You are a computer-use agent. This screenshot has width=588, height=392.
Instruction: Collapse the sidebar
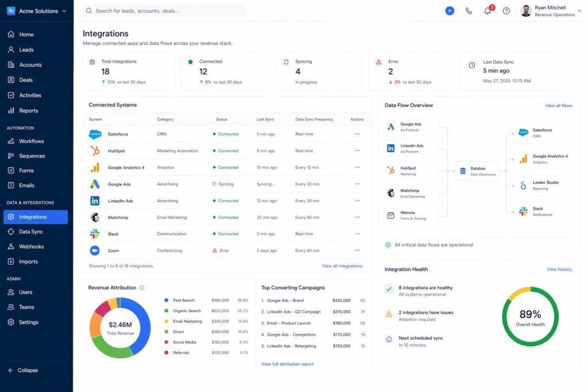23,370
